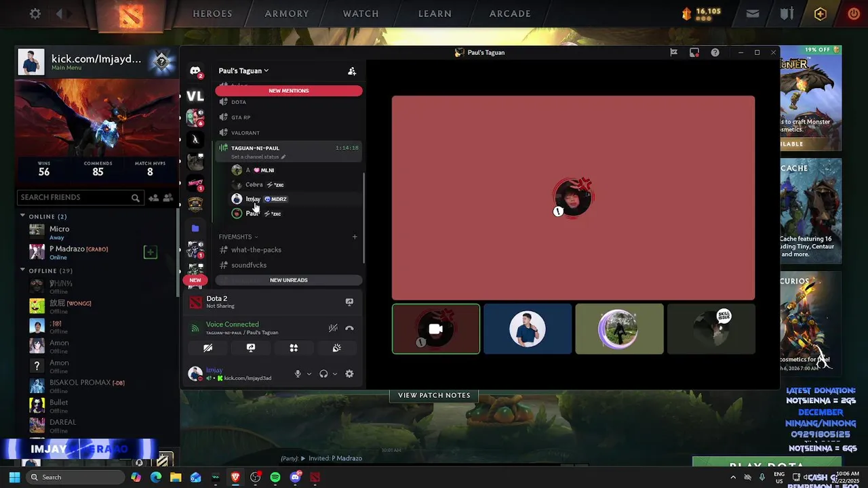Toggle noise suppression in voice panel
Screen dimensions: 868x488
(x=333, y=328)
